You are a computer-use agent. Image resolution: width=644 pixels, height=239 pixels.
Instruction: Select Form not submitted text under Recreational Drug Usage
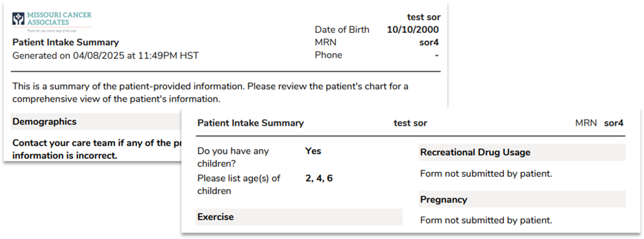click(485, 174)
